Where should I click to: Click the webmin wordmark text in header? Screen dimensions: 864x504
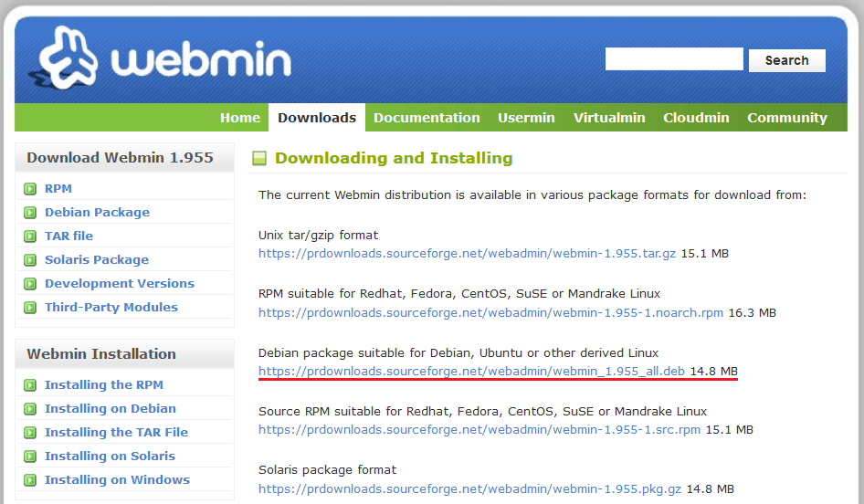(x=201, y=59)
